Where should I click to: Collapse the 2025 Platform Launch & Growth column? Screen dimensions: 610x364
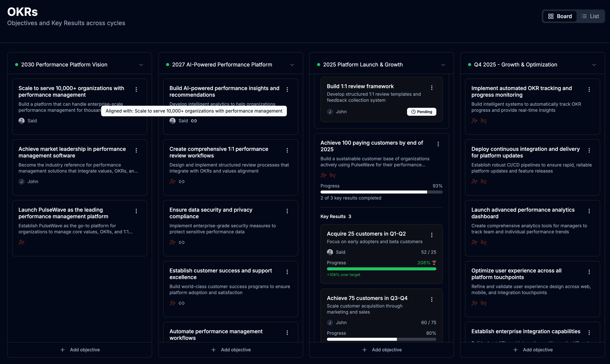443,65
